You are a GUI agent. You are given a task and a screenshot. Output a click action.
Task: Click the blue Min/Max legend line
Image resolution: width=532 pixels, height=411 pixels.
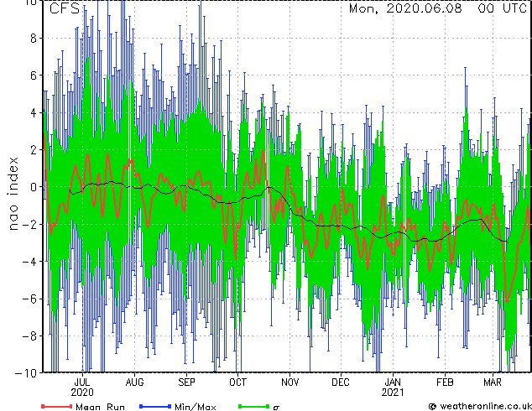point(155,406)
